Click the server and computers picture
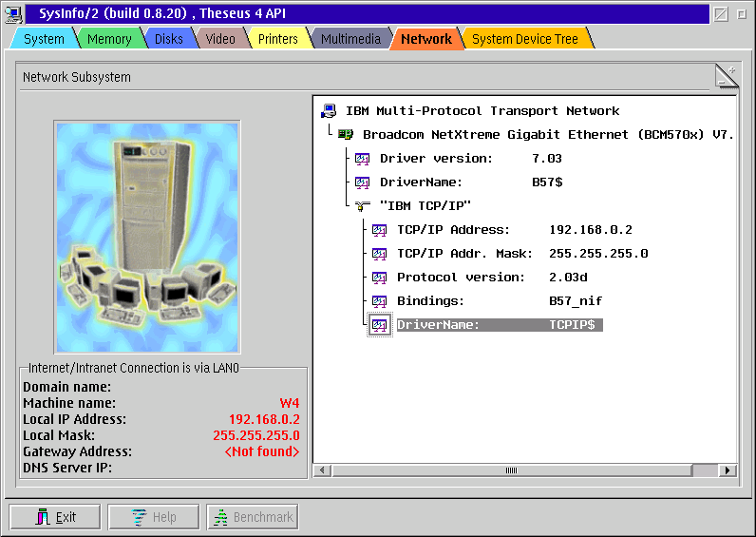Screen dimensions: 756x537 coord(147,237)
